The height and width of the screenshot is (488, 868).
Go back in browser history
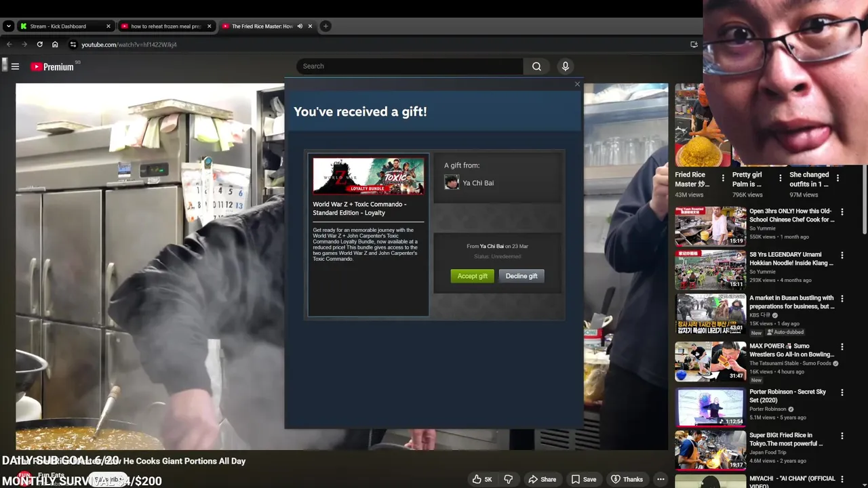tap(9, 44)
